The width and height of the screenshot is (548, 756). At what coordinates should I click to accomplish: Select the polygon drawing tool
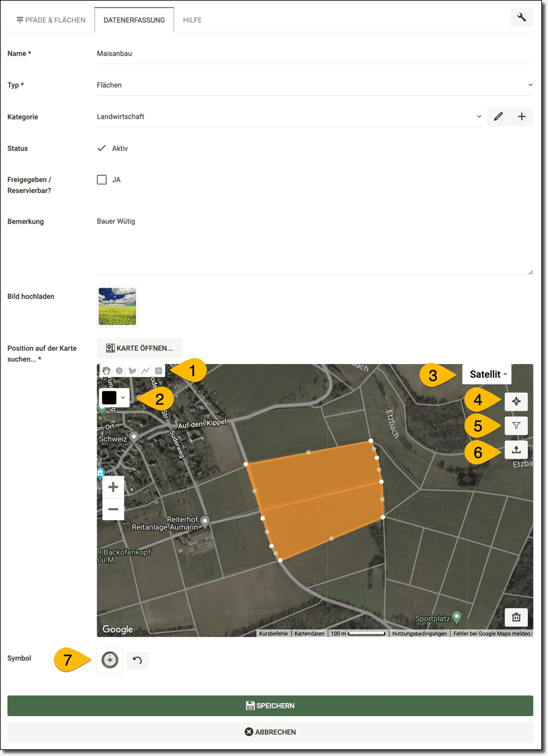tap(132, 371)
